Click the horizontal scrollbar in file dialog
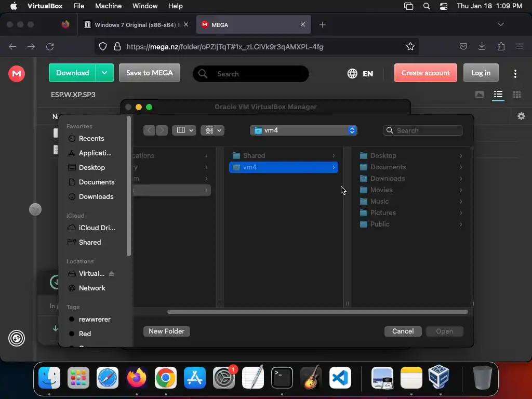Image resolution: width=532 pixels, height=399 pixels. (317, 312)
